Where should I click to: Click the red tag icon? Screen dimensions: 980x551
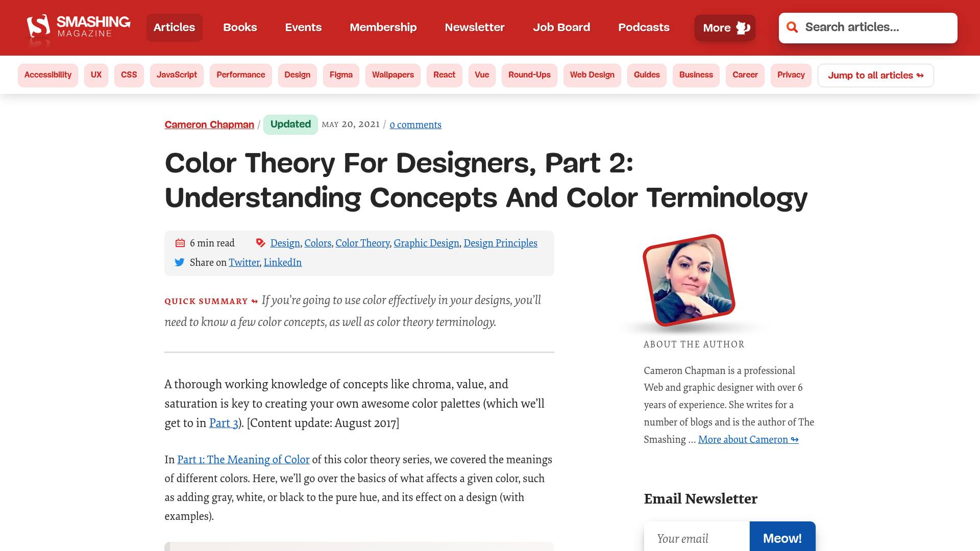point(261,243)
